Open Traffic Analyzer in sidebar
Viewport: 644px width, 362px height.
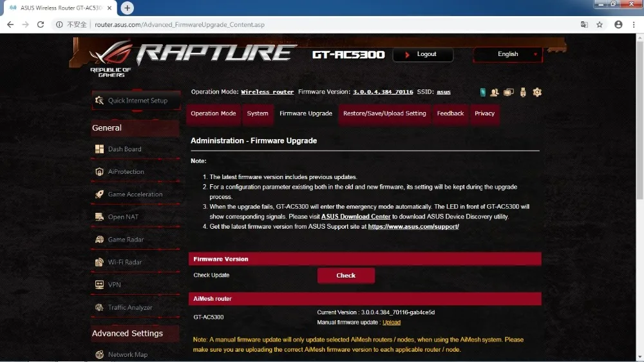point(135,307)
